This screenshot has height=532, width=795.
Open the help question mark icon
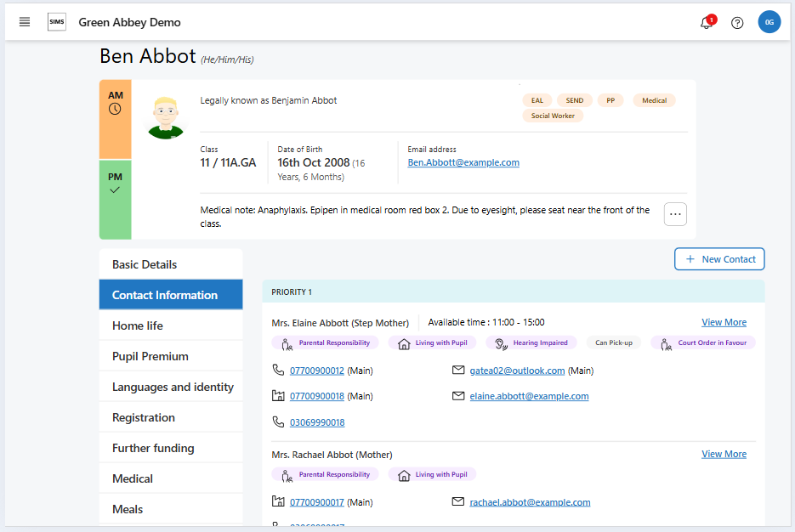[x=737, y=23]
